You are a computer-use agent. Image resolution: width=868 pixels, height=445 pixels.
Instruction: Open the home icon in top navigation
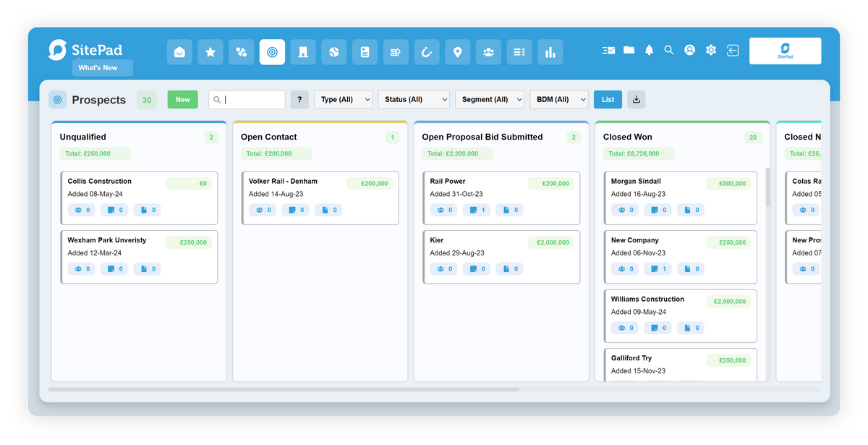pyautogui.click(x=179, y=52)
